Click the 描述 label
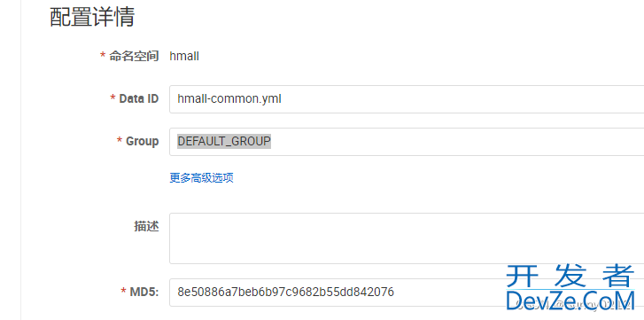 [x=147, y=226]
